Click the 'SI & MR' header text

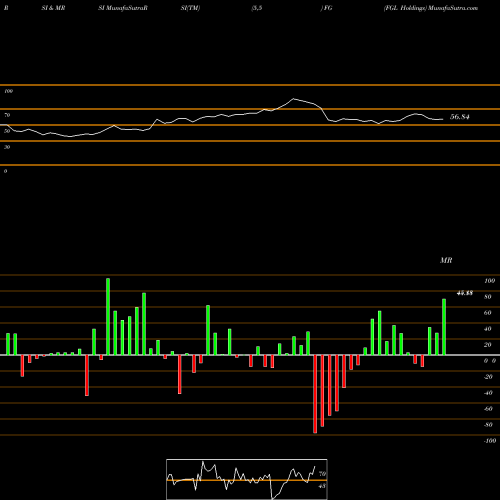tap(53, 8)
